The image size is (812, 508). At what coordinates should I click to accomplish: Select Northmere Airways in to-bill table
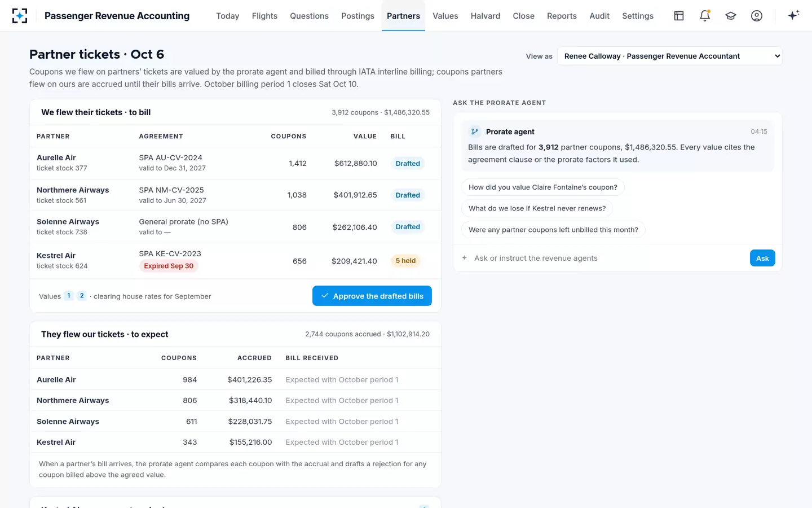[x=73, y=190]
